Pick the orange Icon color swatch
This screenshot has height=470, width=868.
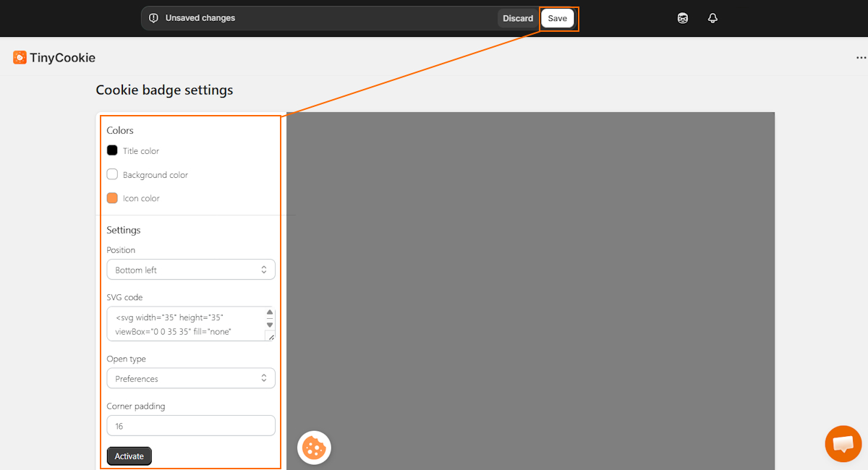112,197
